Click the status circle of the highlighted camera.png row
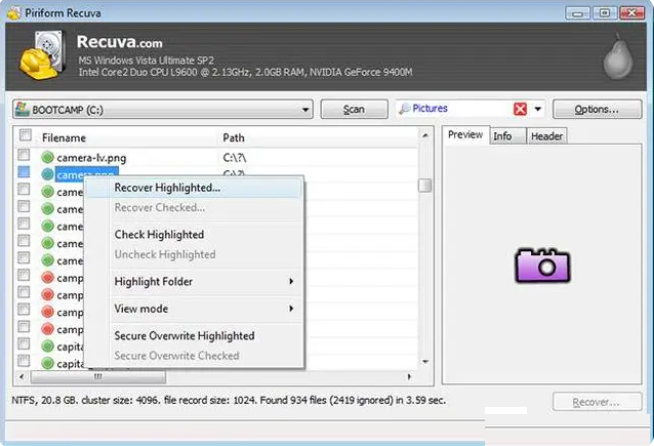This screenshot has height=446, width=654. pyautogui.click(x=48, y=174)
